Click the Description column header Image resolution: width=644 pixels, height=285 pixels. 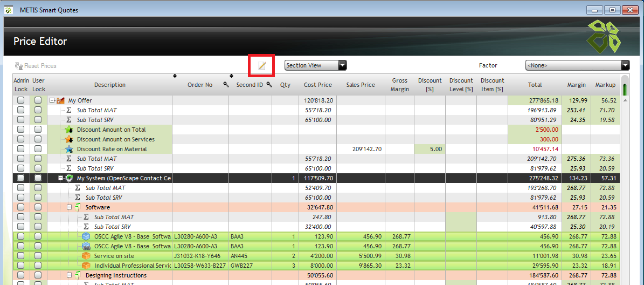(109, 85)
